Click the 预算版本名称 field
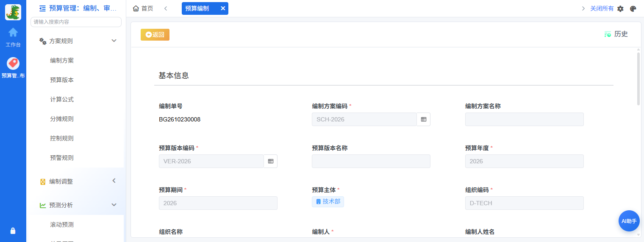The width and height of the screenshot is (644, 242). 371,161
